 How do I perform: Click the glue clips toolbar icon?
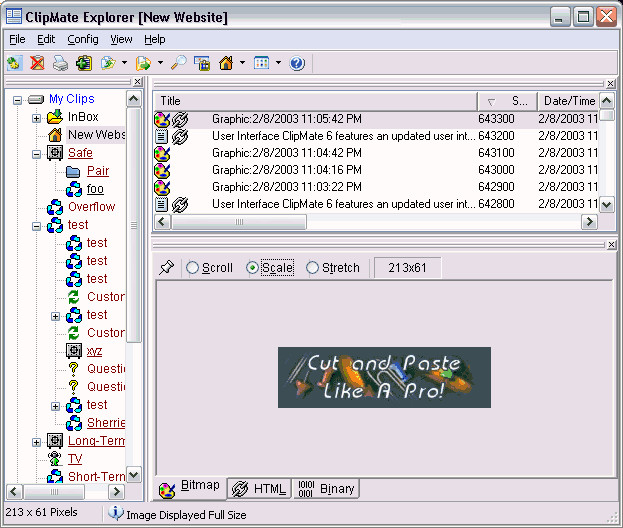(84, 63)
